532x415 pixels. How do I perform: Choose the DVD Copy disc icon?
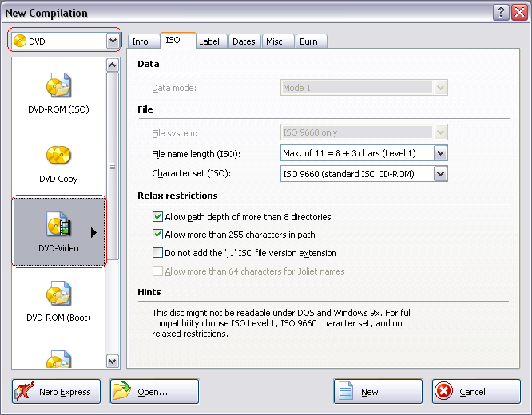(x=58, y=156)
